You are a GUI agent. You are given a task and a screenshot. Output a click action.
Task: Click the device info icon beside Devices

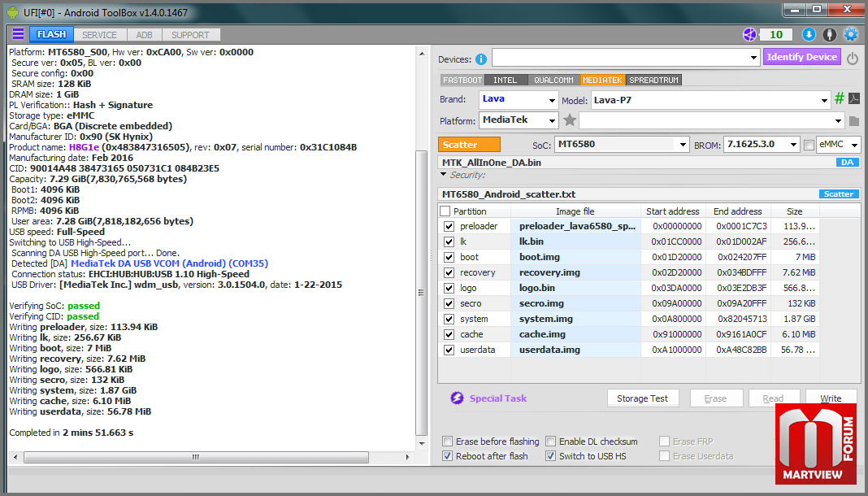point(481,59)
